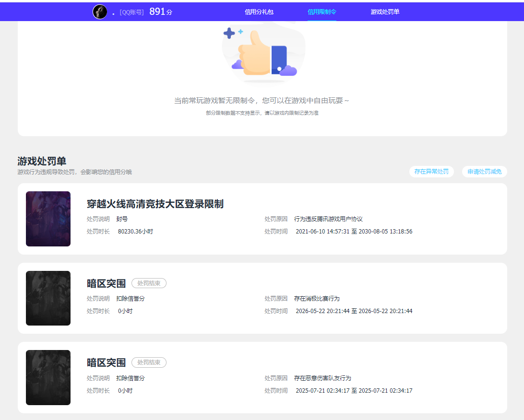
Task: Click the 申请处罚减免 button
Action: tap(485, 172)
